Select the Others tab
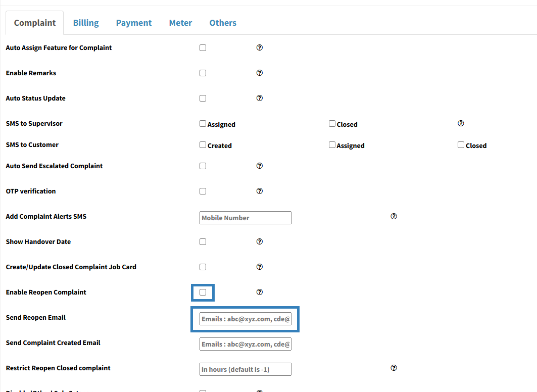Image resolution: width=537 pixels, height=392 pixels. [x=223, y=23]
